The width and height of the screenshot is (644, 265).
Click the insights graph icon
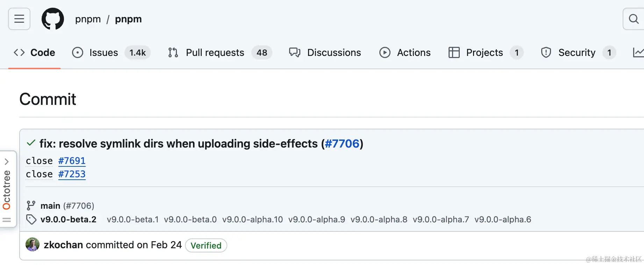click(638, 52)
